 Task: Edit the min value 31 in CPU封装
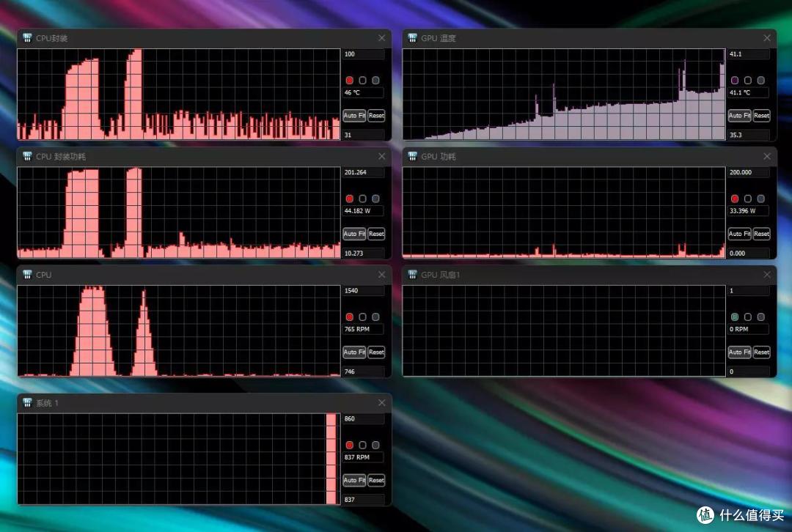(x=364, y=135)
